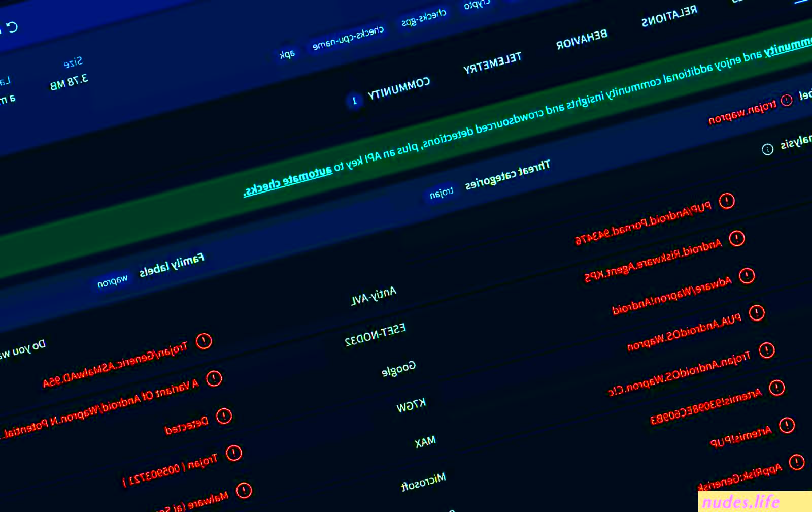Viewport: 812px width, 512px height.
Task: Click the alert icon beside trojan.wapron
Action: click(x=787, y=100)
